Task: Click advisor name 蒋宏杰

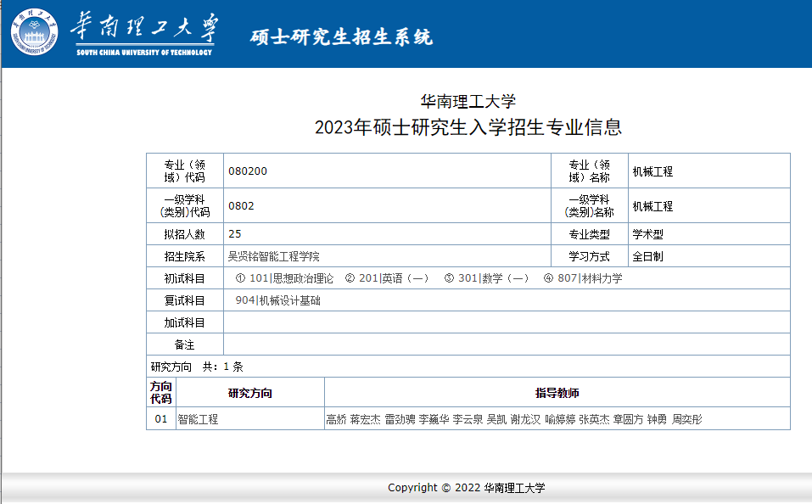Action: pos(365,419)
